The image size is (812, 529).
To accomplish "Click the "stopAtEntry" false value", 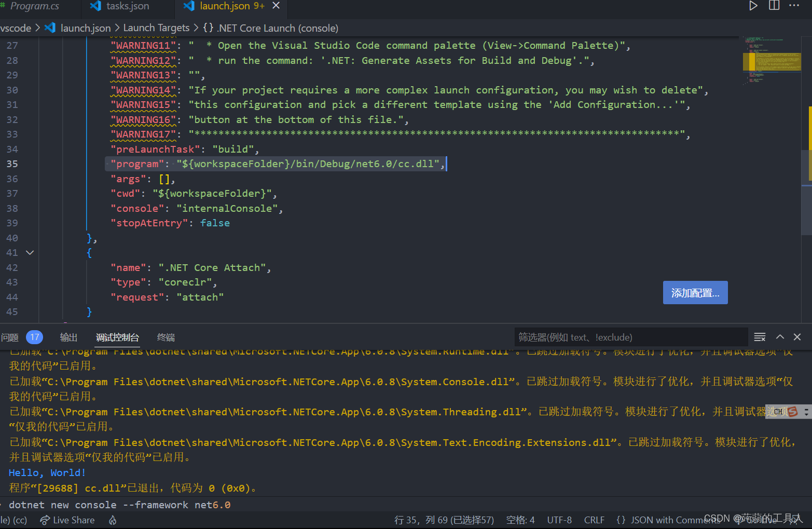I will 215,223.
